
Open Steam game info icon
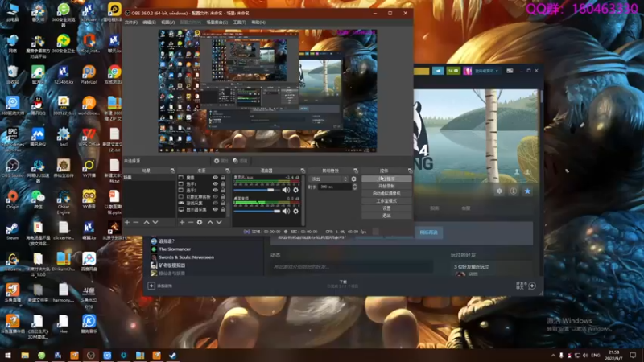[514, 191]
